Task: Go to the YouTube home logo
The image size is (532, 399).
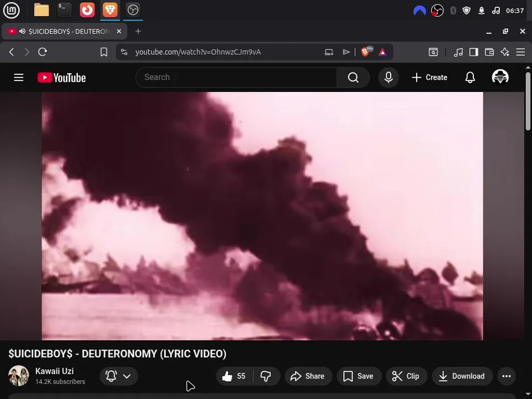Action: click(x=62, y=78)
